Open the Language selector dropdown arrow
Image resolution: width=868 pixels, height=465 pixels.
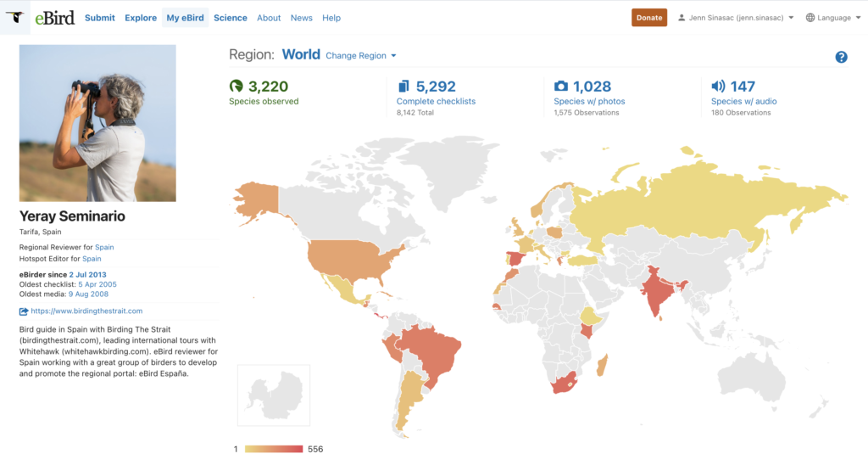pos(858,18)
